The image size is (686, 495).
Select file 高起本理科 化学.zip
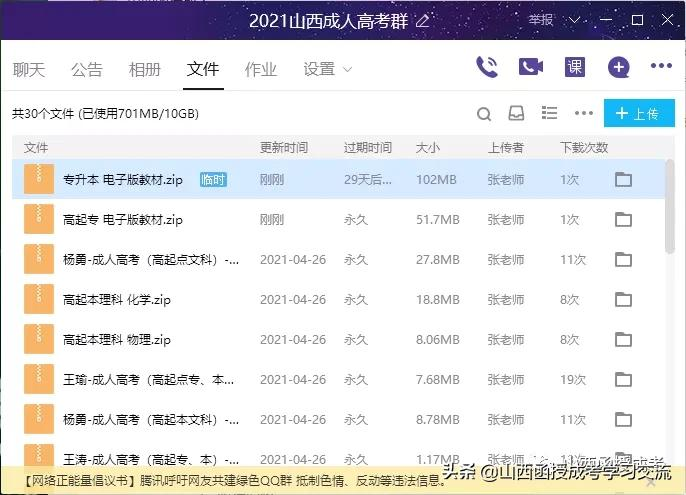116,299
